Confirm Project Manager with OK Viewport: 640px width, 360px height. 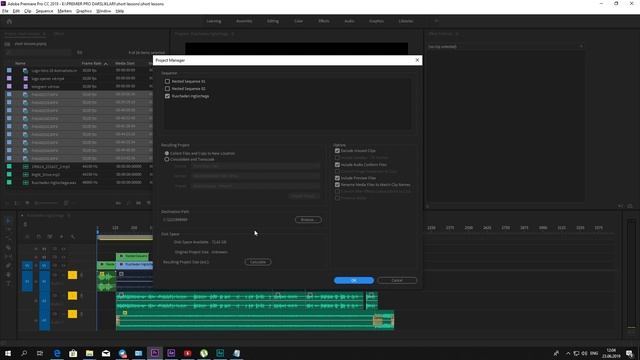[354, 280]
